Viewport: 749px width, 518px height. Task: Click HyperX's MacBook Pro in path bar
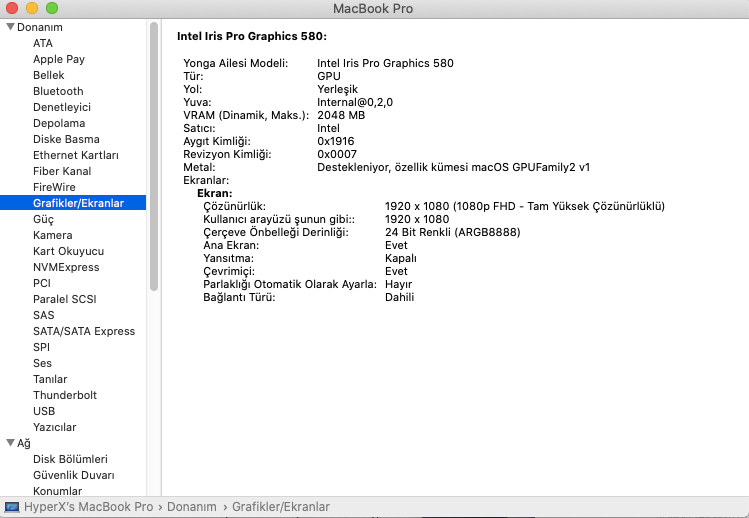click(x=88, y=507)
